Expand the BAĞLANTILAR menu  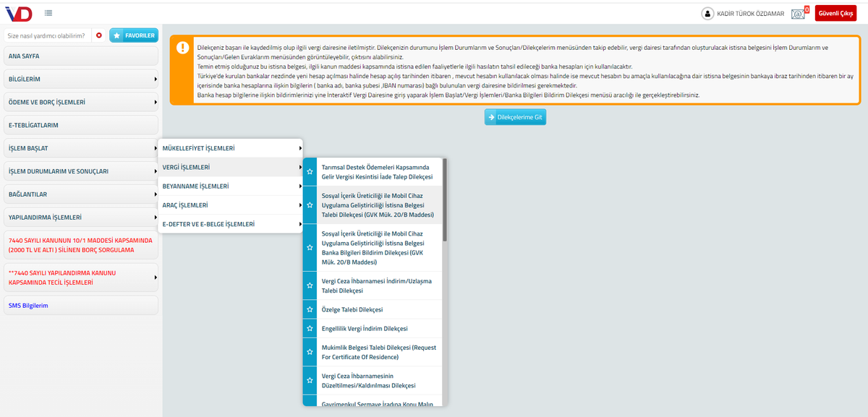80,194
